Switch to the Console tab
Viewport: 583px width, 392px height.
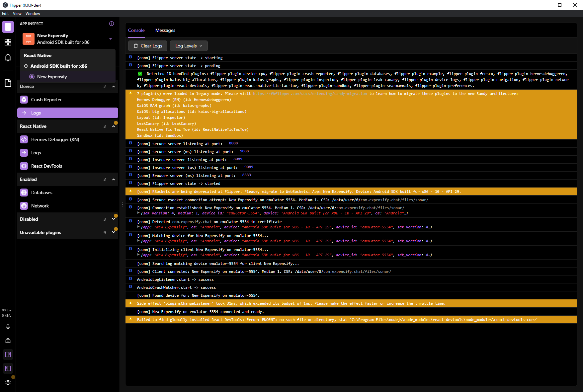pos(136,30)
